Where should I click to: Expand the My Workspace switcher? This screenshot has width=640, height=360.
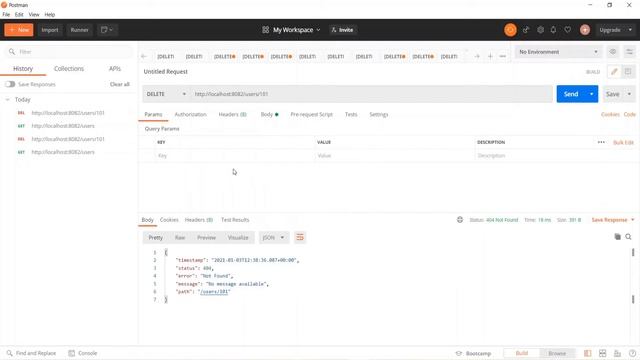[291, 30]
